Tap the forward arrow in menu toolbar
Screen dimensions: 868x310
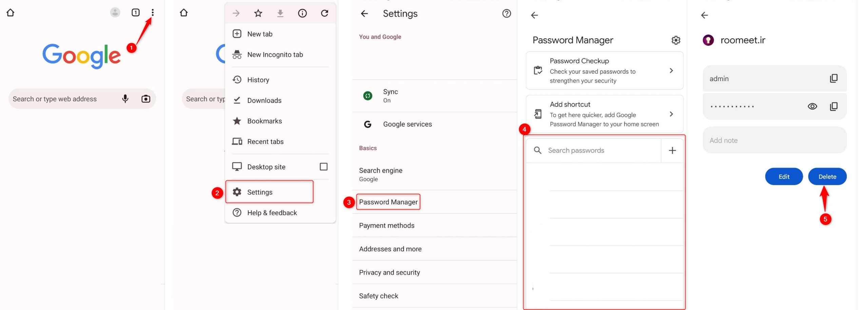[x=236, y=13]
